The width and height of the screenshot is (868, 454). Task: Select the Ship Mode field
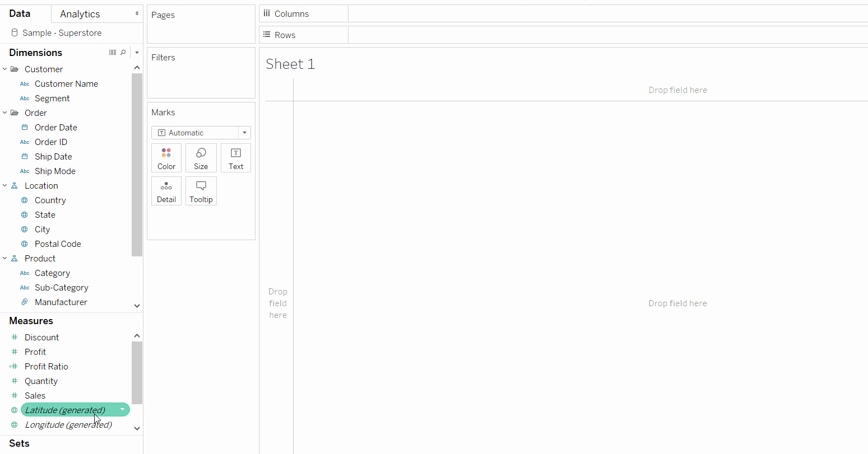(55, 171)
